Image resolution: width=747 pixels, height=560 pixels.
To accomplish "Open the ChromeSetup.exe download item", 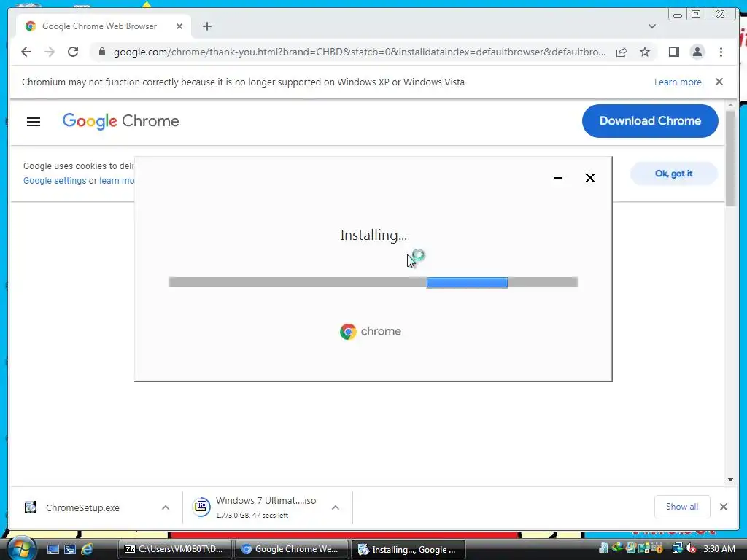I will [x=82, y=507].
